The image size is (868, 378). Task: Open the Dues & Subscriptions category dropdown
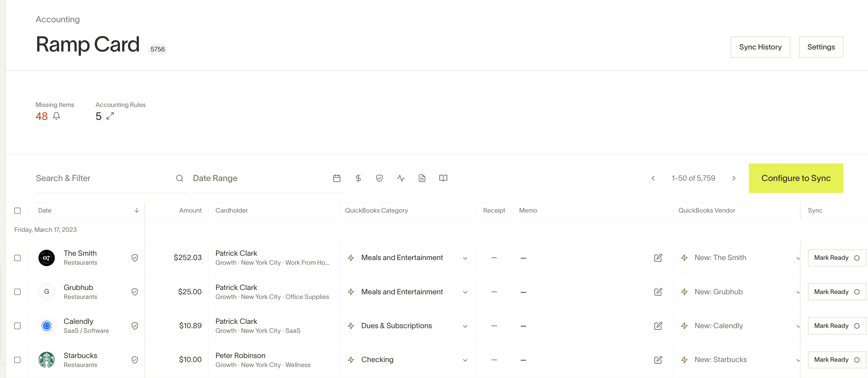coord(465,326)
